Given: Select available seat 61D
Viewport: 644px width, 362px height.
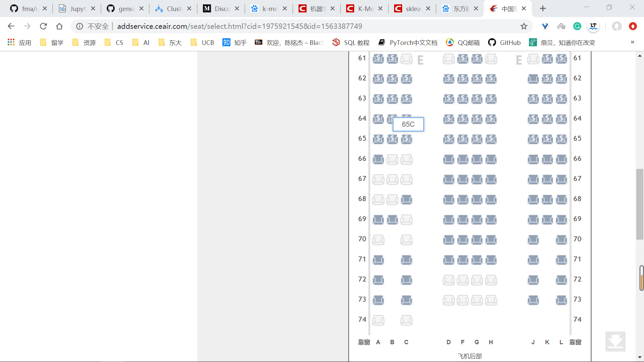Looking at the screenshot, I should coord(448,59).
